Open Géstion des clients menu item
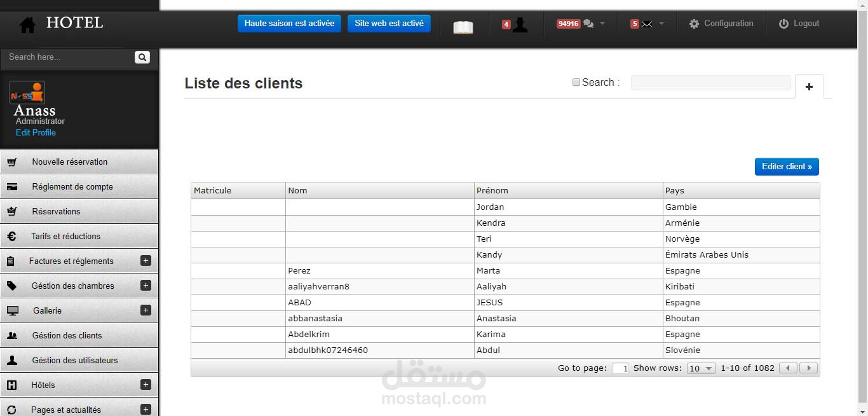Screen dimensions: 868x416 [79, 335]
